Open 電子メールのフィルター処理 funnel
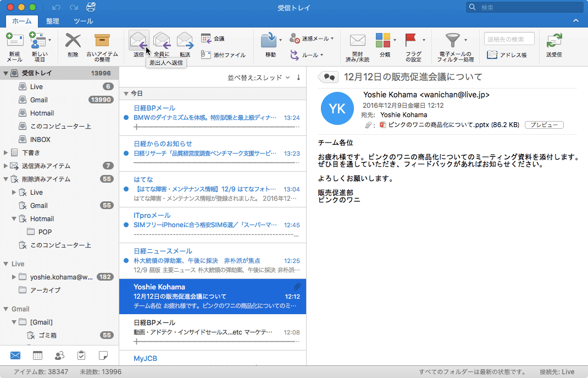The width and height of the screenshot is (588, 378). 455,47
